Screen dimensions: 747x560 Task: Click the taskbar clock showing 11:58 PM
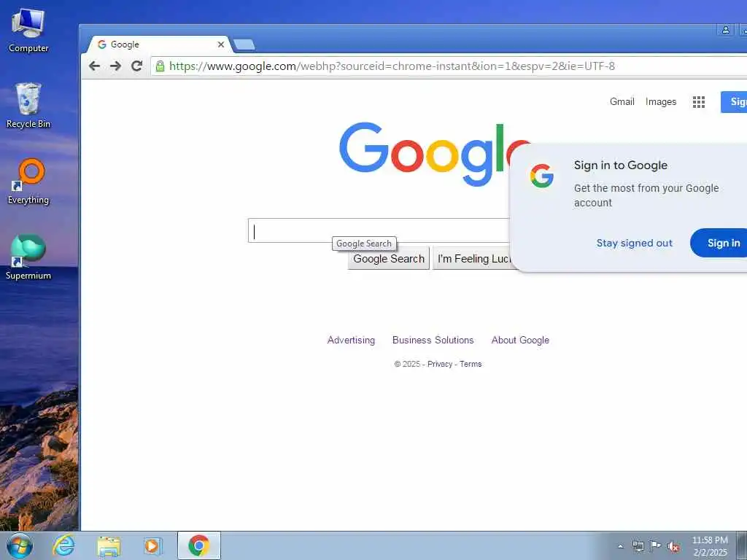710,546
